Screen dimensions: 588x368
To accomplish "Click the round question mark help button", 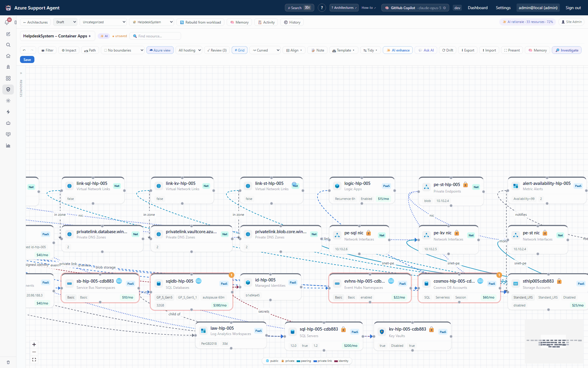I will coord(322,8).
